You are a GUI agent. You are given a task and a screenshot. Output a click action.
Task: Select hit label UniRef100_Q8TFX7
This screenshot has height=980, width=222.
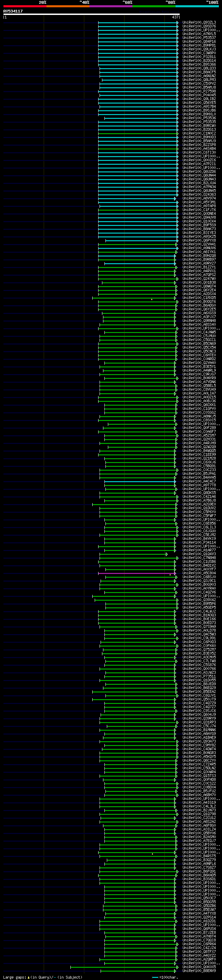pos(199,952)
